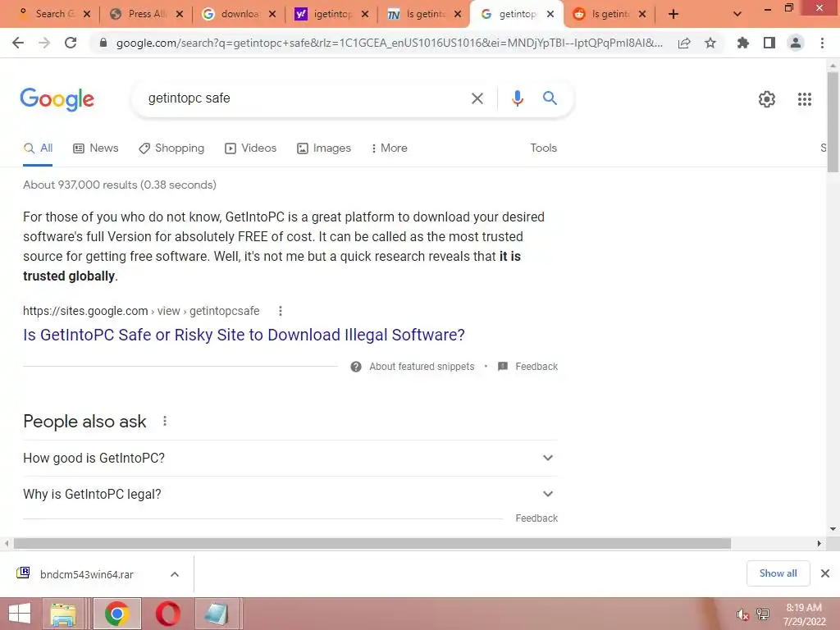View the site security padlock info
The height and width of the screenshot is (630, 840).
click(103, 43)
